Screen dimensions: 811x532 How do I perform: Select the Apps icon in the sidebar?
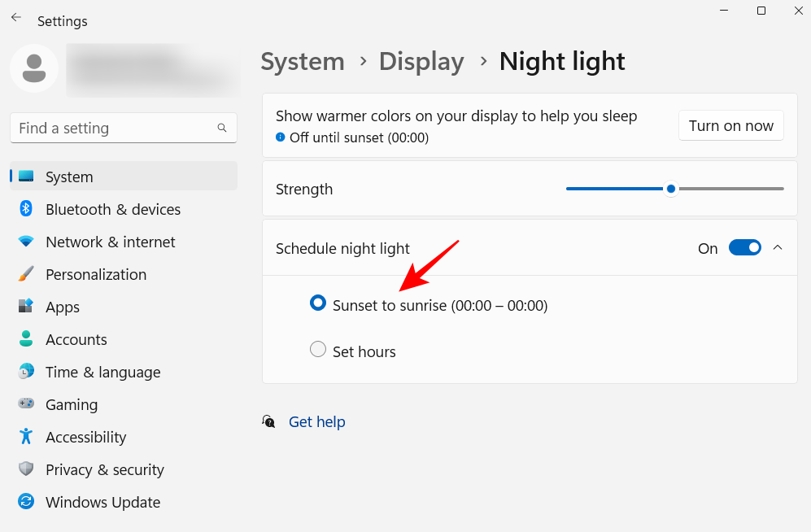(25, 307)
